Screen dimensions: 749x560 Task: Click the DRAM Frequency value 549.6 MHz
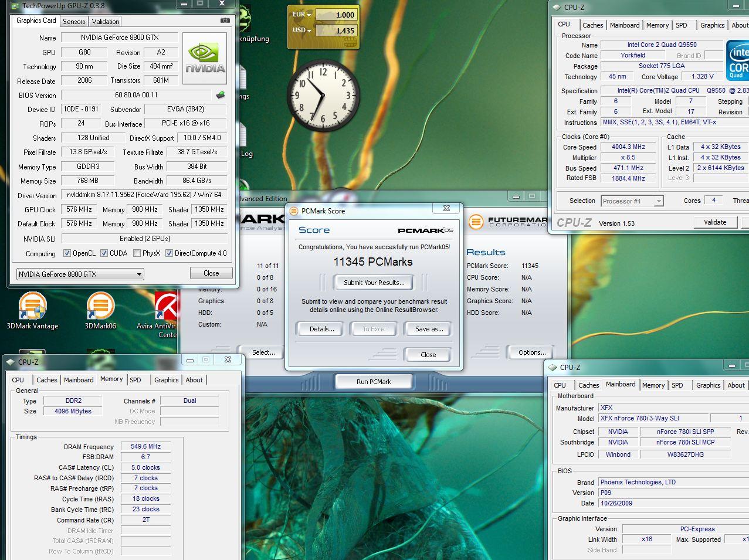click(145, 447)
